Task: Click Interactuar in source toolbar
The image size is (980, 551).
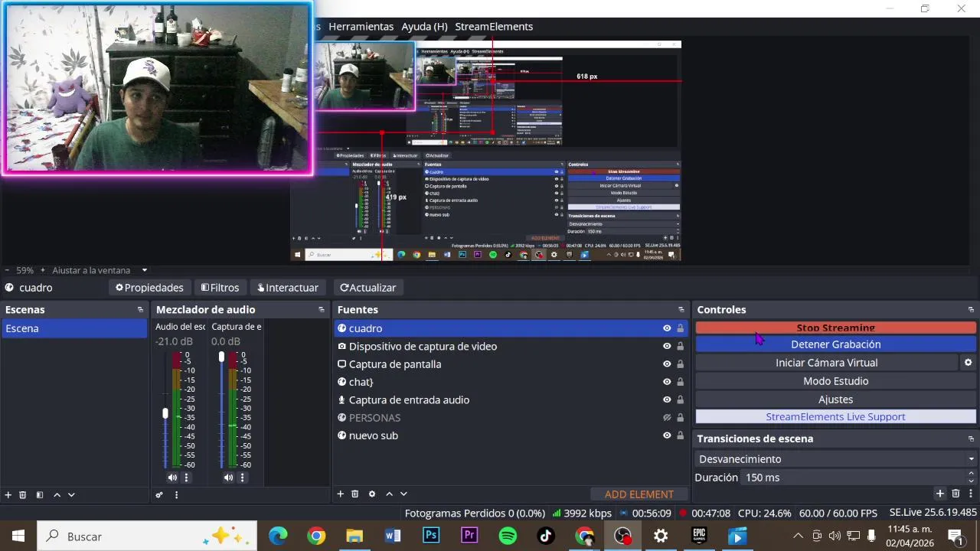Action: [288, 288]
